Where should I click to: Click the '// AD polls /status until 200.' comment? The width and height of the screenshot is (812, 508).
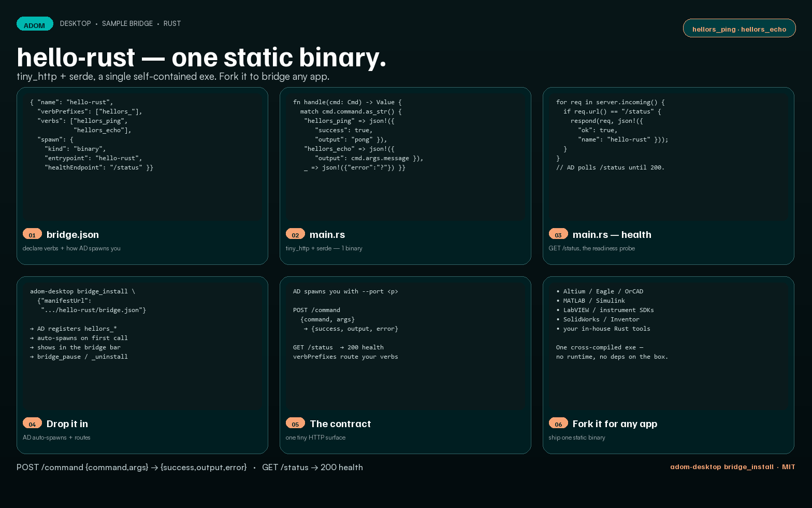[611, 167]
